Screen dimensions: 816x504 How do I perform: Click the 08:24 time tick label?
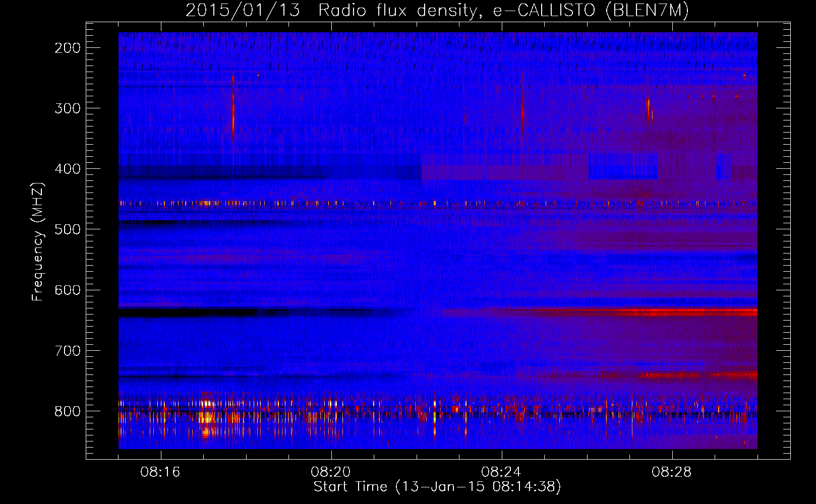(x=501, y=472)
